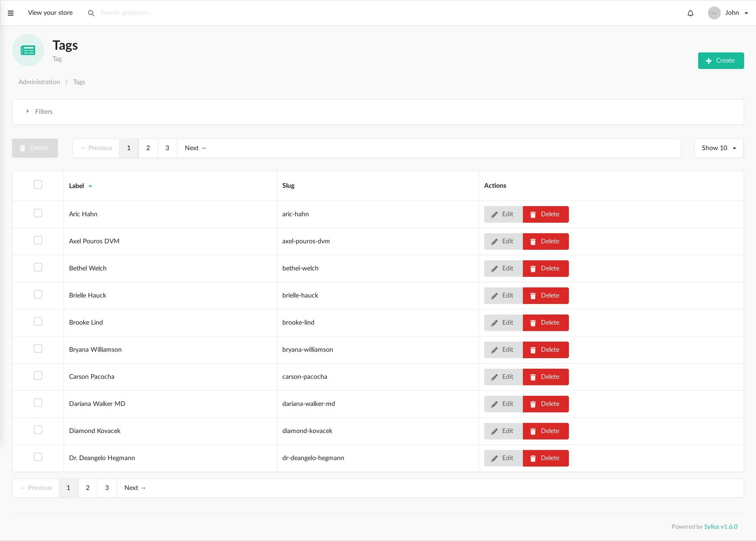
Task: Delete the Dr. Deangelo Hegmann tag
Action: [x=545, y=458]
